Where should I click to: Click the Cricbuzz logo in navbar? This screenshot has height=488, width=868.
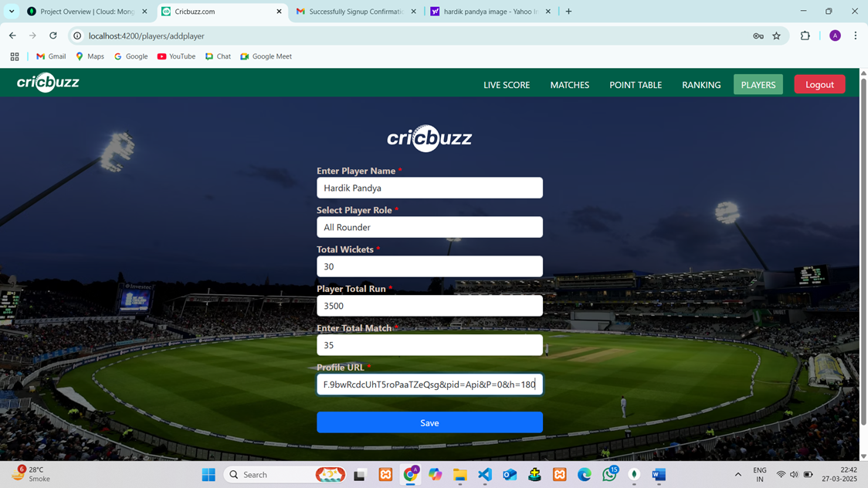[x=48, y=83]
